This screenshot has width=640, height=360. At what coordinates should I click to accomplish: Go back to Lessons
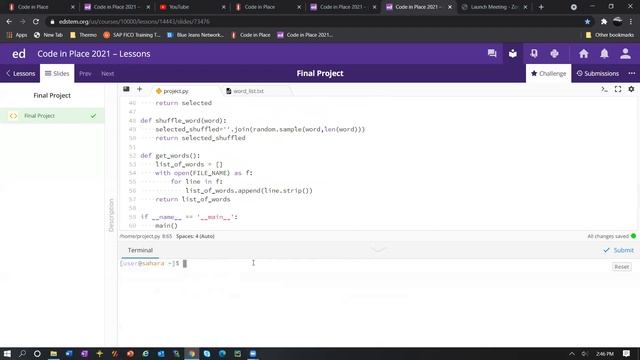pos(20,73)
